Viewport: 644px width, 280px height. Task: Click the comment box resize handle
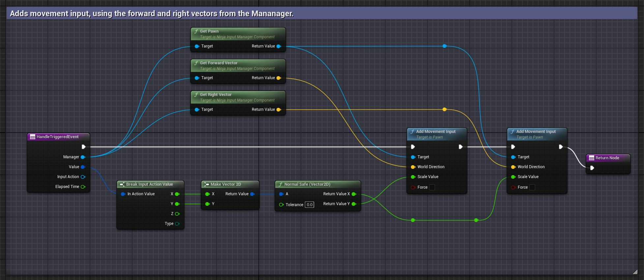click(635, 272)
